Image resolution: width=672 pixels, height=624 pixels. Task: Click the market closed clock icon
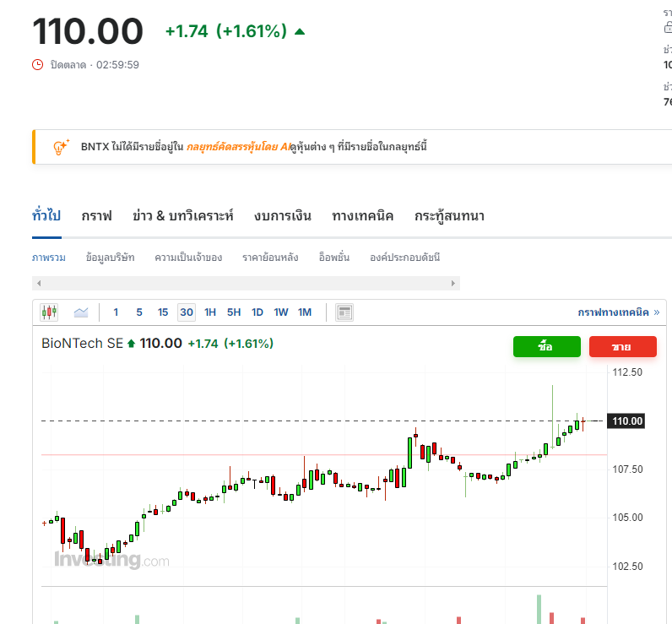click(38, 65)
